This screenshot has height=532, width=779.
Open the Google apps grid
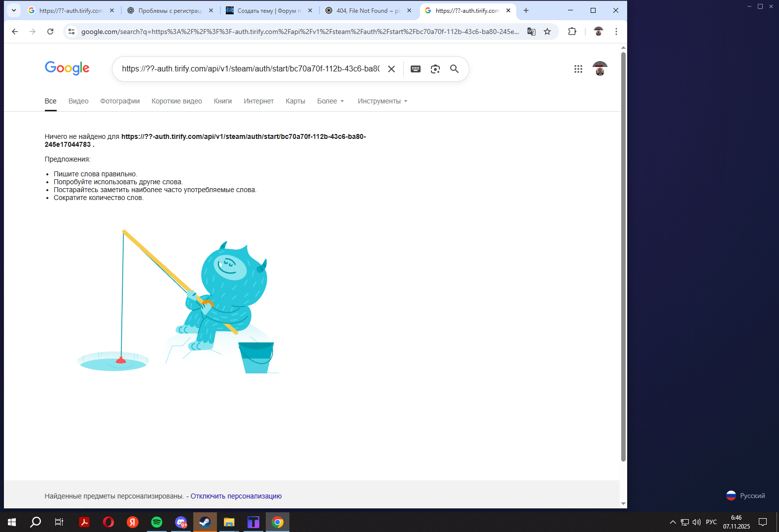click(578, 69)
